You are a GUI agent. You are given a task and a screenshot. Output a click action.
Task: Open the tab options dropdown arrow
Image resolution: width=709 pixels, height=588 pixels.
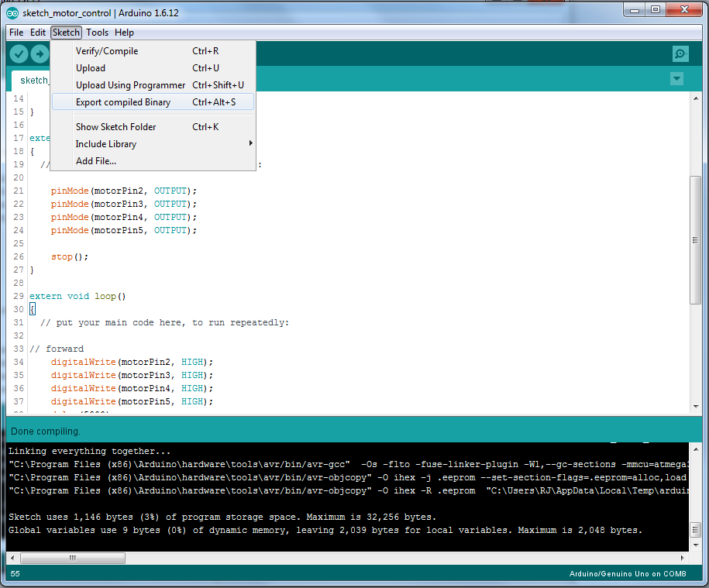click(x=676, y=79)
